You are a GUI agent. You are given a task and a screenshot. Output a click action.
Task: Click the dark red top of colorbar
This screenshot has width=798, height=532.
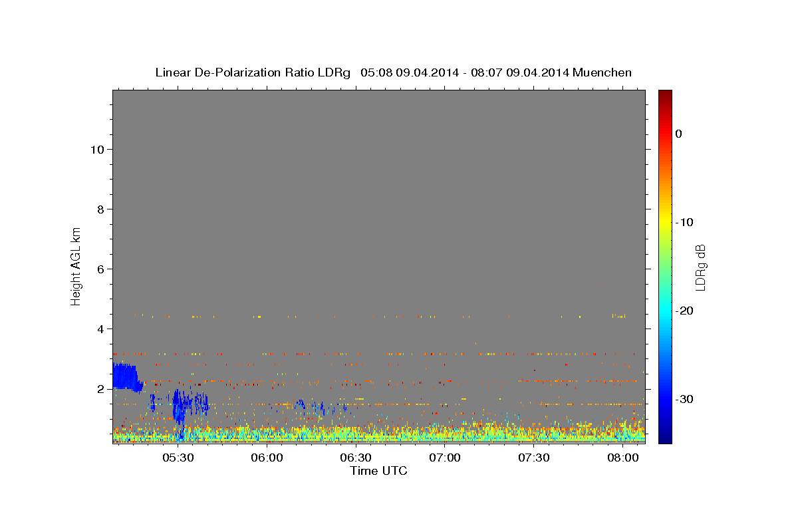665,96
